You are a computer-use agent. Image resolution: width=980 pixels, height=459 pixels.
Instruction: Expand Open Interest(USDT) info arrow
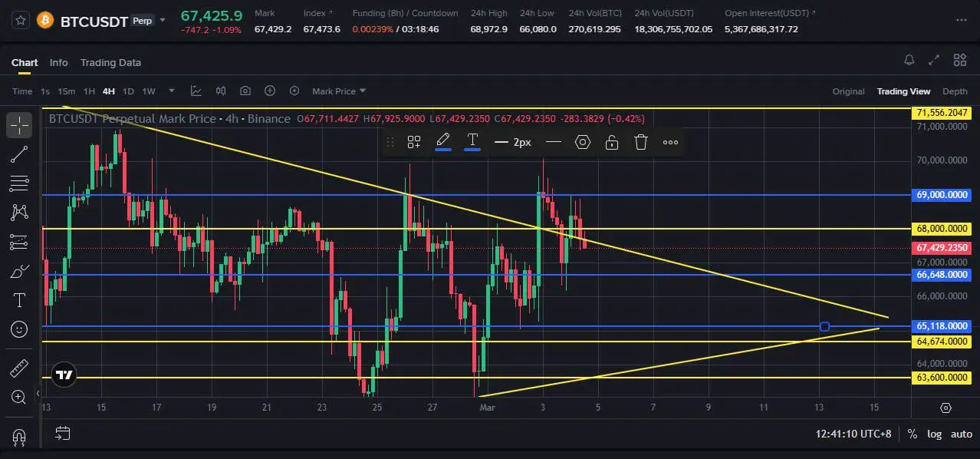[813, 13]
